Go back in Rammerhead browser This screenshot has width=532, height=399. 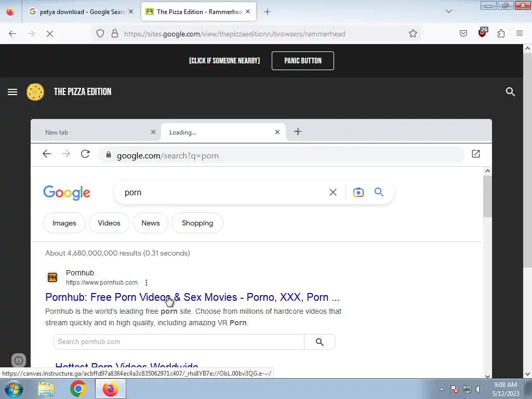[x=47, y=154]
